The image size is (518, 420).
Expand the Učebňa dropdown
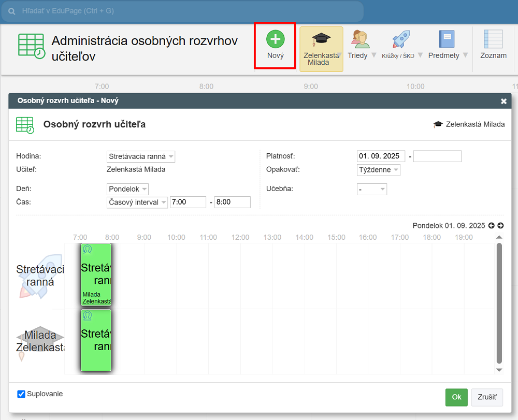[372, 190]
